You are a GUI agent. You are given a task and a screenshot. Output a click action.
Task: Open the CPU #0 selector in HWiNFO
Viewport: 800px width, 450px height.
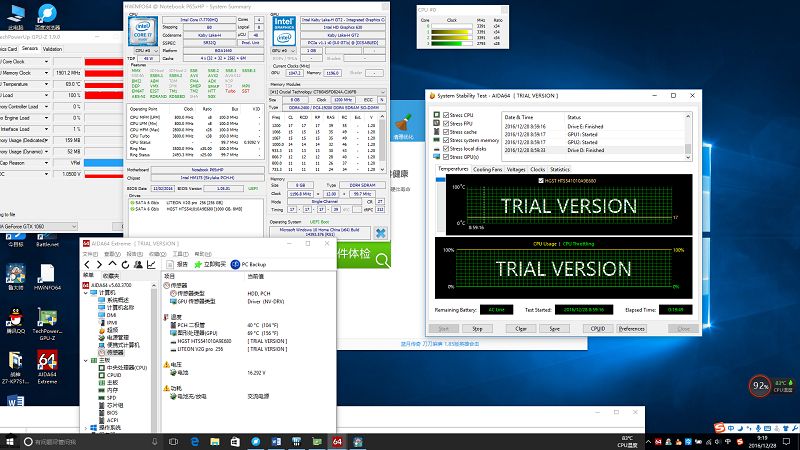tap(144, 51)
